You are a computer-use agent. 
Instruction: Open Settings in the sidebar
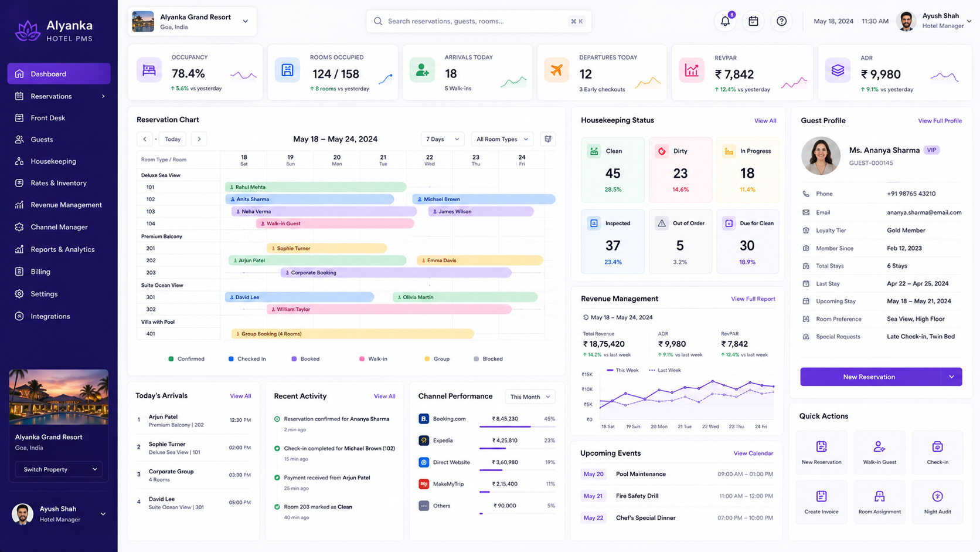click(x=59, y=294)
